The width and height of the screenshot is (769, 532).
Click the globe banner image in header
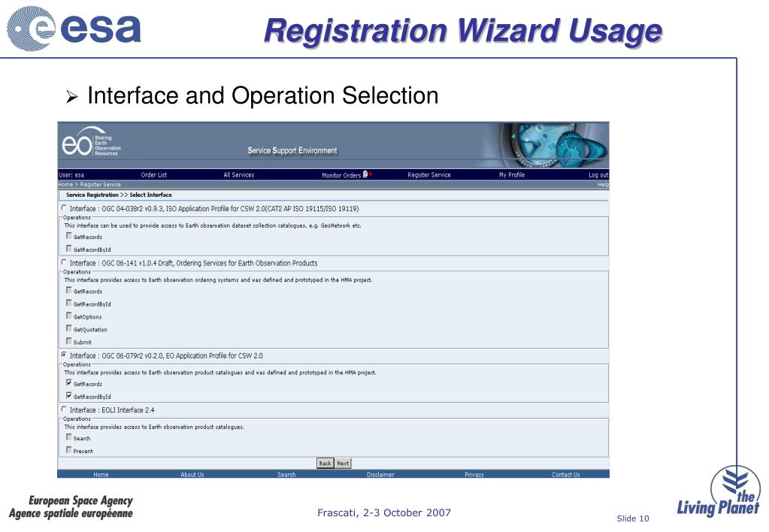553,145
